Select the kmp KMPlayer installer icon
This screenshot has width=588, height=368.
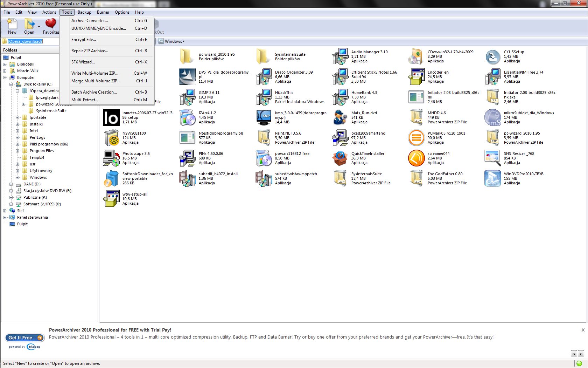(264, 117)
